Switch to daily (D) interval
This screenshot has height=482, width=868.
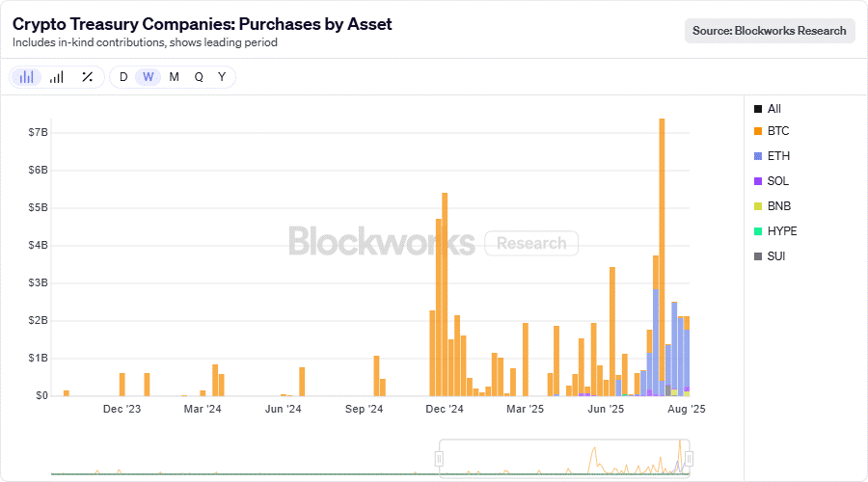click(x=123, y=77)
